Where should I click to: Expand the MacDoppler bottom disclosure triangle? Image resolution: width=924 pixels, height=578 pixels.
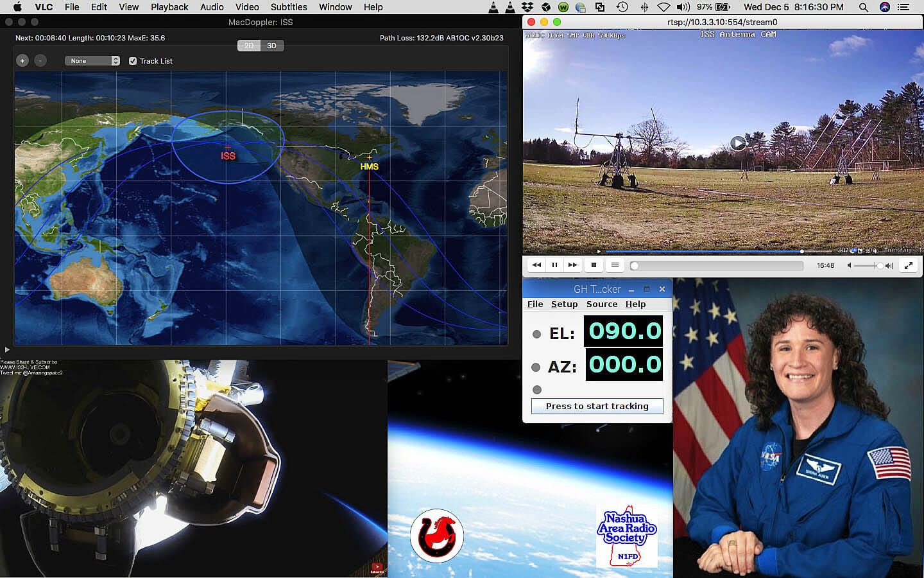[7, 350]
